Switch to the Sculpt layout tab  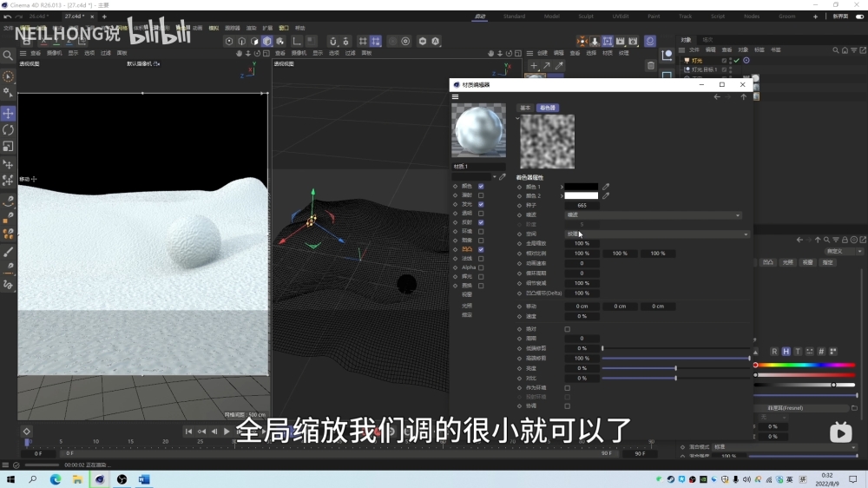(x=586, y=16)
